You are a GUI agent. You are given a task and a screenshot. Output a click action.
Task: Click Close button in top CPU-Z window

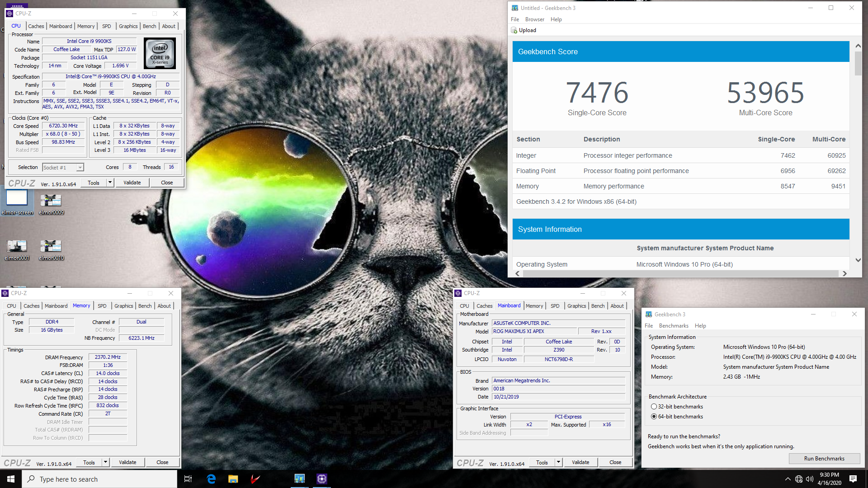click(x=167, y=183)
